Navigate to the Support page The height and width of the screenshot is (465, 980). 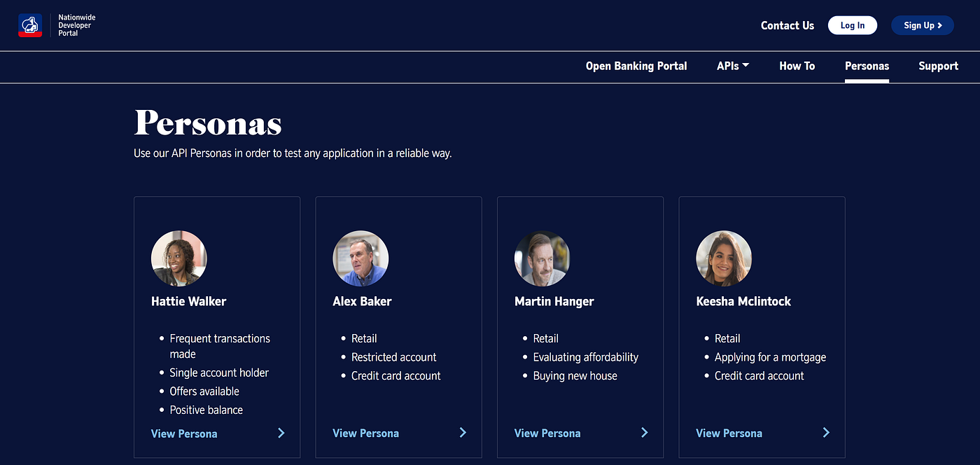pos(938,66)
